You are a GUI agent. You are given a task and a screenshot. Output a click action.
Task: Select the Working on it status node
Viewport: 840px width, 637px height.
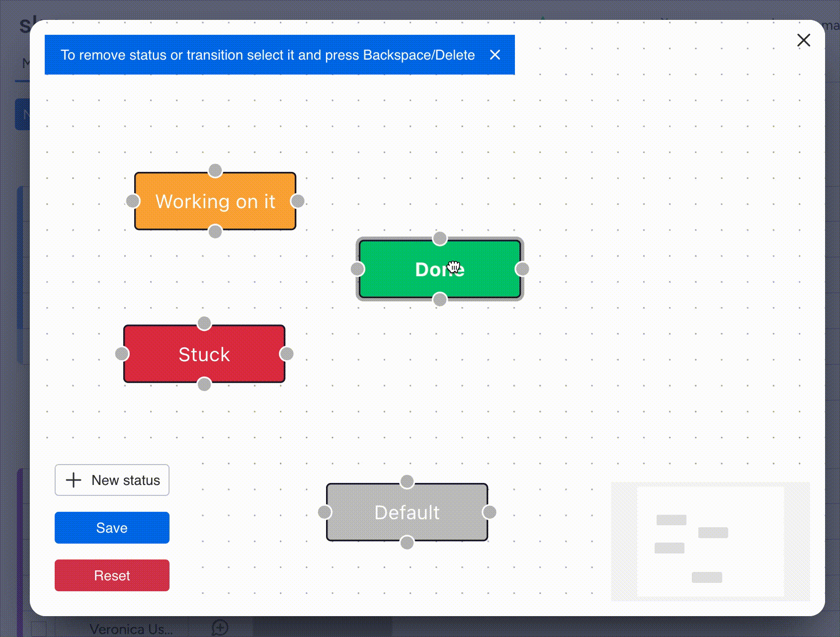click(x=215, y=201)
